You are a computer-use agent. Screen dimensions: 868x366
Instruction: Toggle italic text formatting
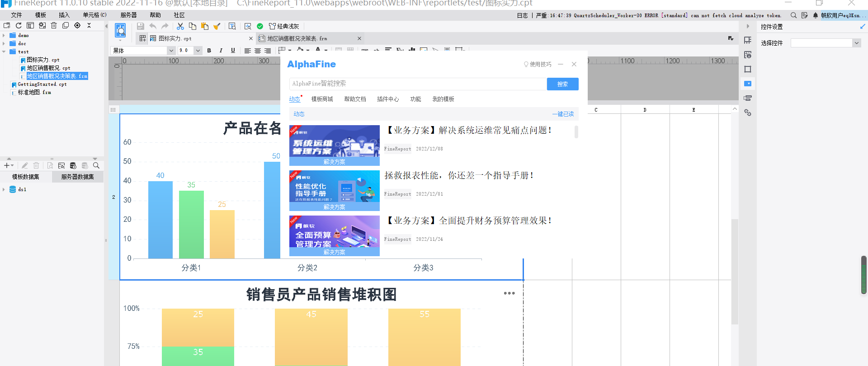click(x=221, y=51)
